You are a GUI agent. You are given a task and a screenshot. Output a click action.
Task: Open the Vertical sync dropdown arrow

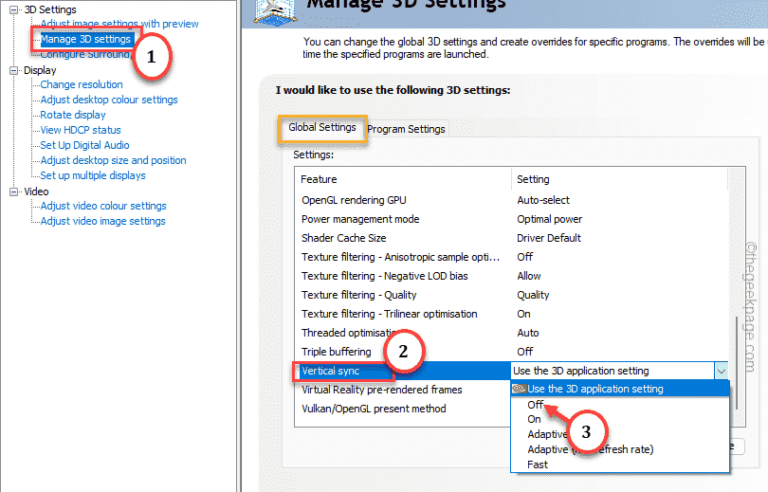coord(721,371)
